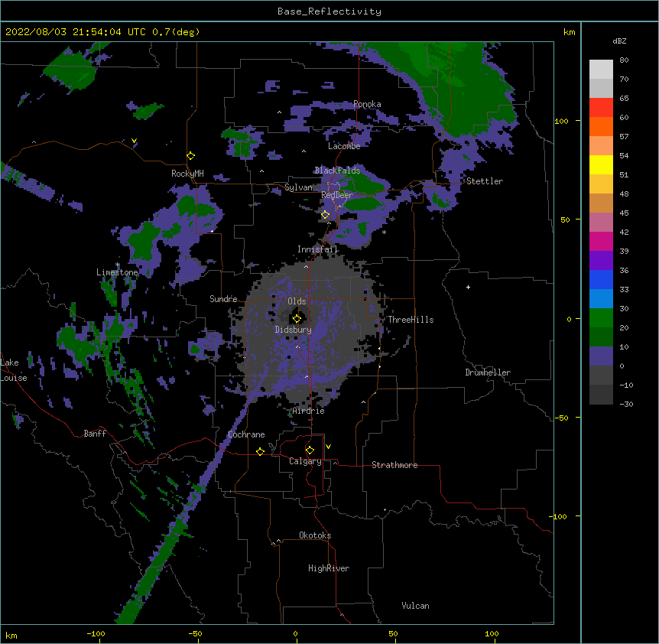Click the Calgary city label
Image resolution: width=659 pixels, height=644 pixels.
305,461
